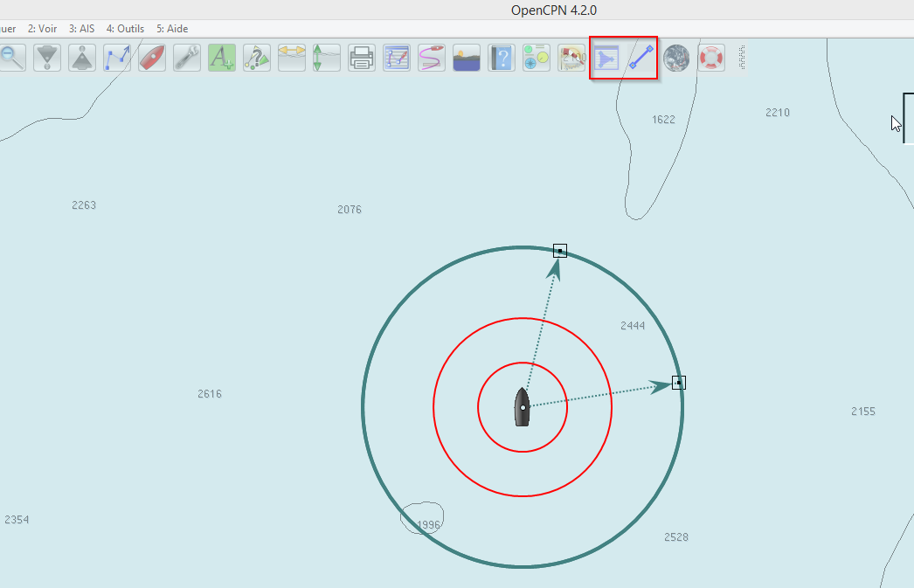
Task: Toggle chart text with green A+ icon
Action: 222,59
